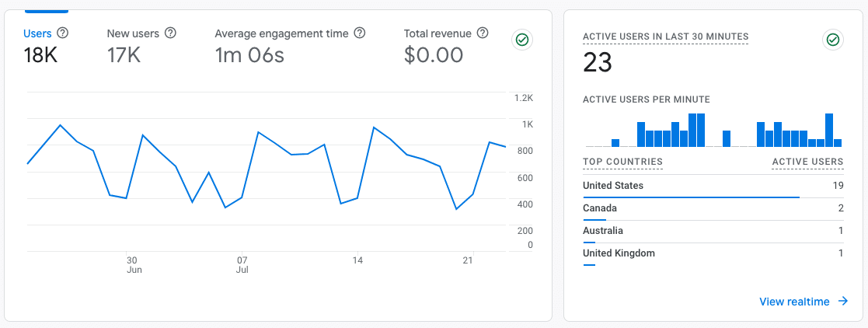Click the 14 Jul date label on chart
The width and height of the screenshot is (868, 328).
coord(357,260)
